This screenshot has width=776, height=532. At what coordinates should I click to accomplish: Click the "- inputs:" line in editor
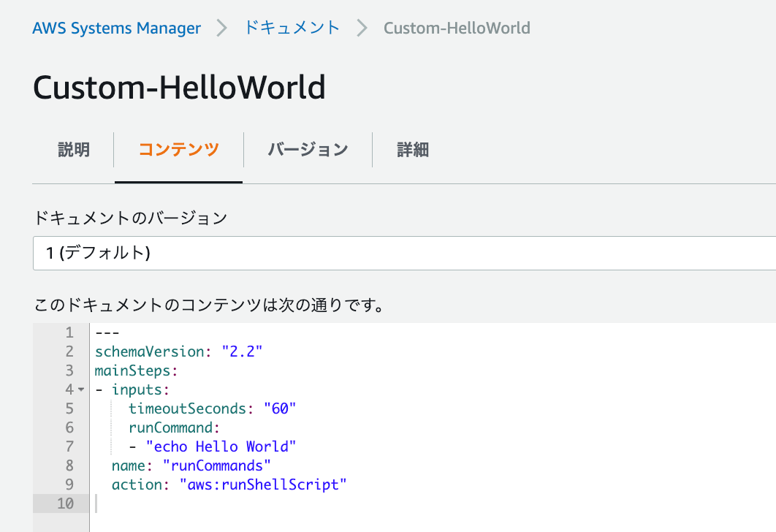click(132, 390)
